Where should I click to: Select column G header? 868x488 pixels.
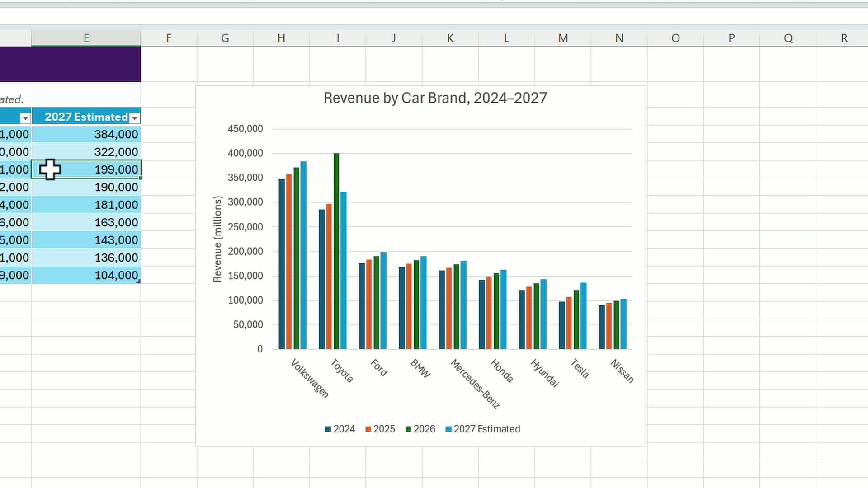pos(225,38)
